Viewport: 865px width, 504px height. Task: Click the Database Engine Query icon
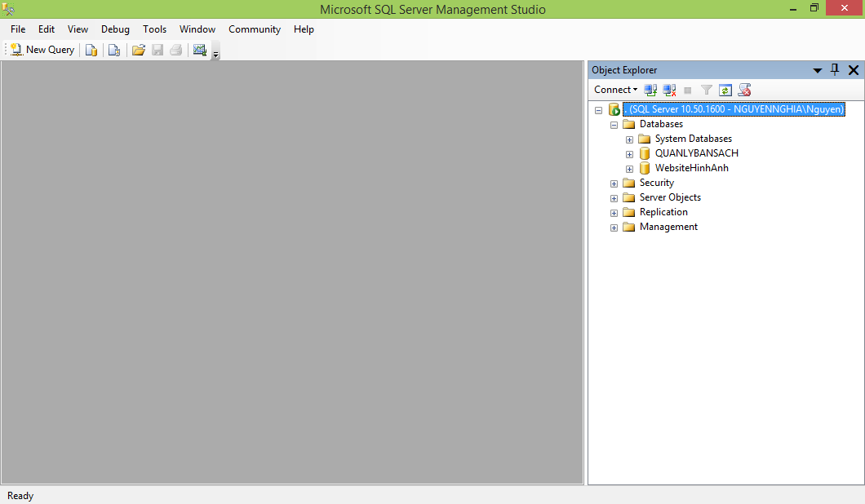91,51
